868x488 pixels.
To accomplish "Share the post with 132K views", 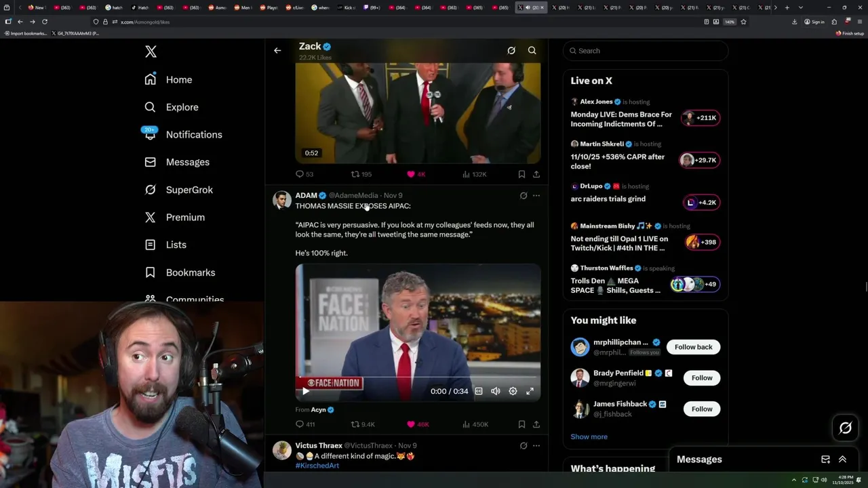I will point(536,174).
